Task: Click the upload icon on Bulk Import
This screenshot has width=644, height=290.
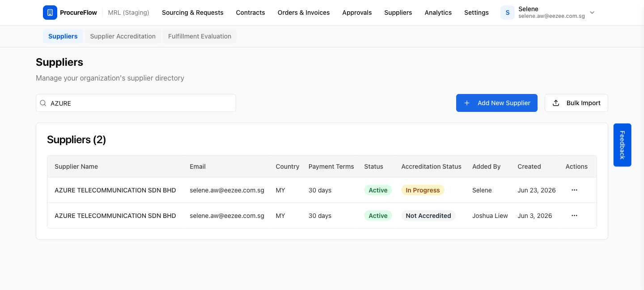Action: (556, 103)
